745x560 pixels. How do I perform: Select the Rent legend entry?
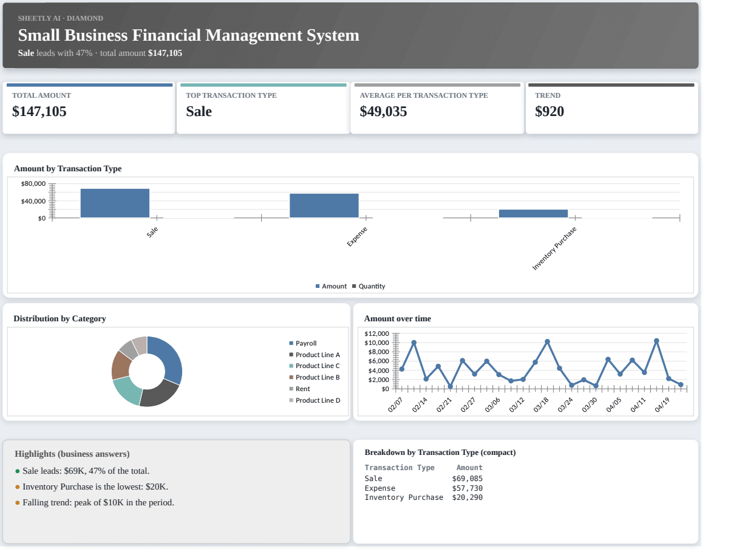pos(299,389)
